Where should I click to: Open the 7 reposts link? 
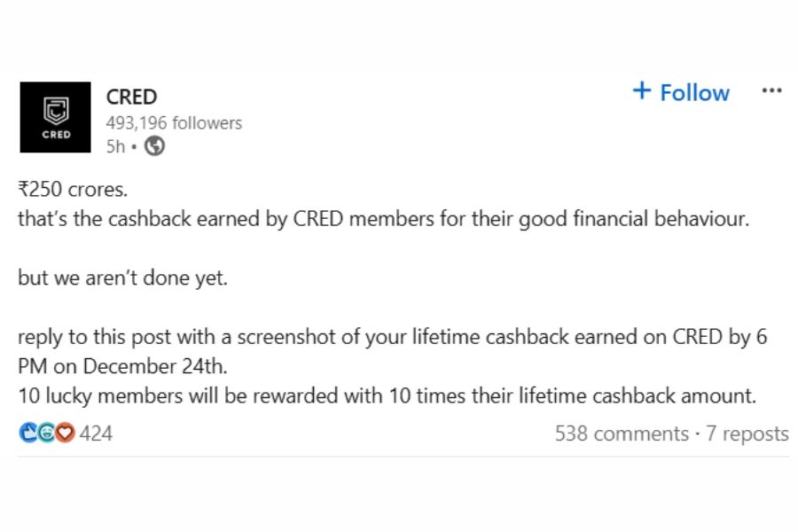(747, 434)
